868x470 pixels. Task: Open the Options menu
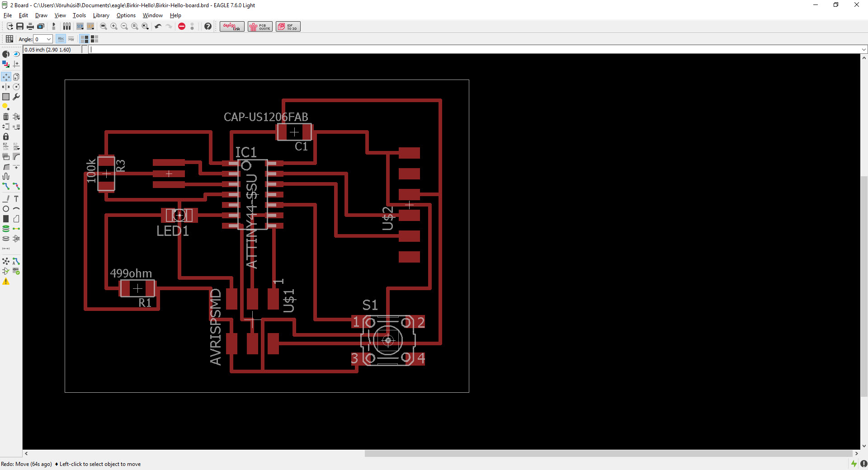[126, 15]
